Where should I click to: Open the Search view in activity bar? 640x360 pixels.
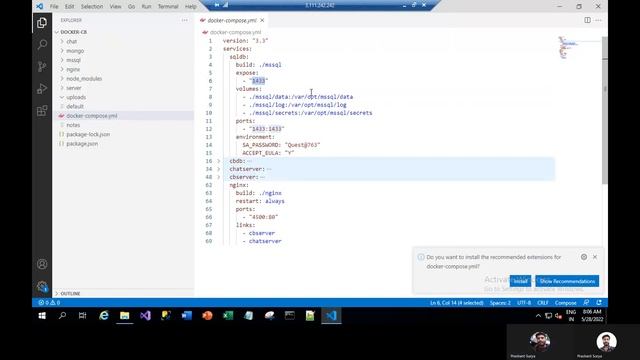42,44
